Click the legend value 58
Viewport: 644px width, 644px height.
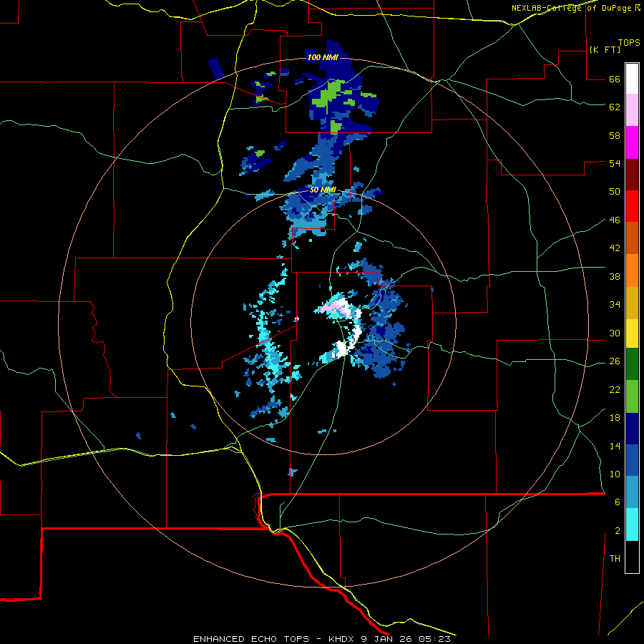pos(615,135)
